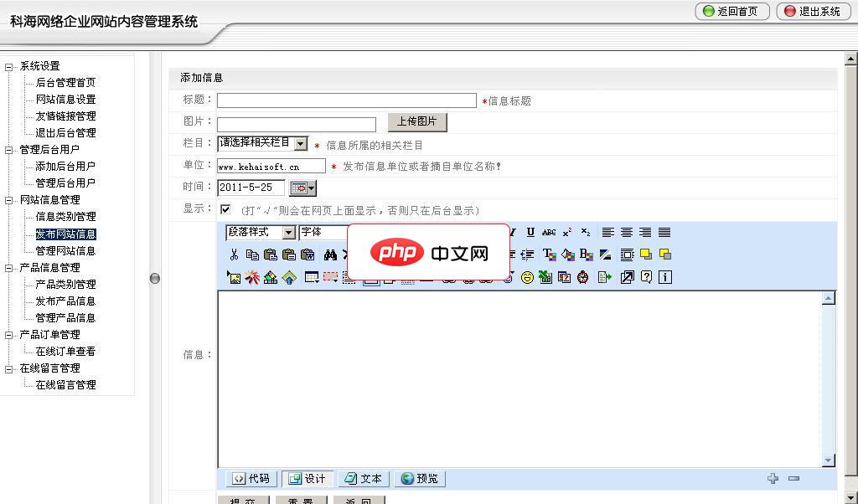Insert Excel spreadsheet icon
Screen dimensions: 858x504
tap(545, 277)
